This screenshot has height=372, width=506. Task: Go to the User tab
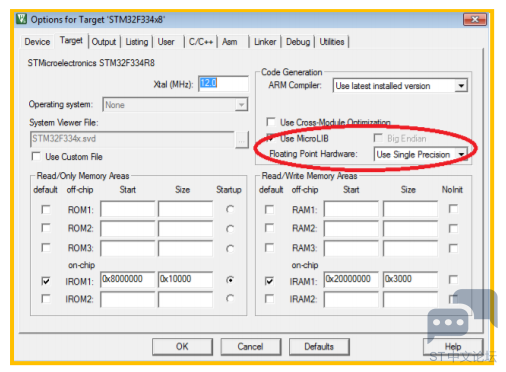tap(166, 42)
